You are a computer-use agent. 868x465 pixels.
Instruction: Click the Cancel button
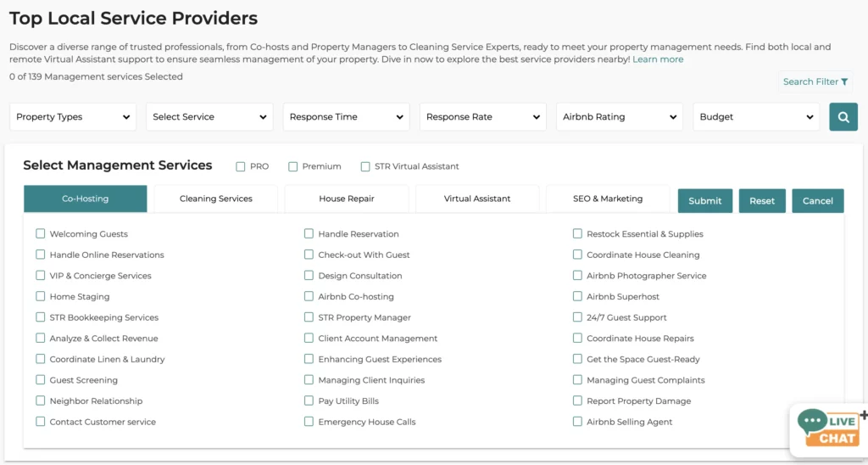[x=817, y=201]
